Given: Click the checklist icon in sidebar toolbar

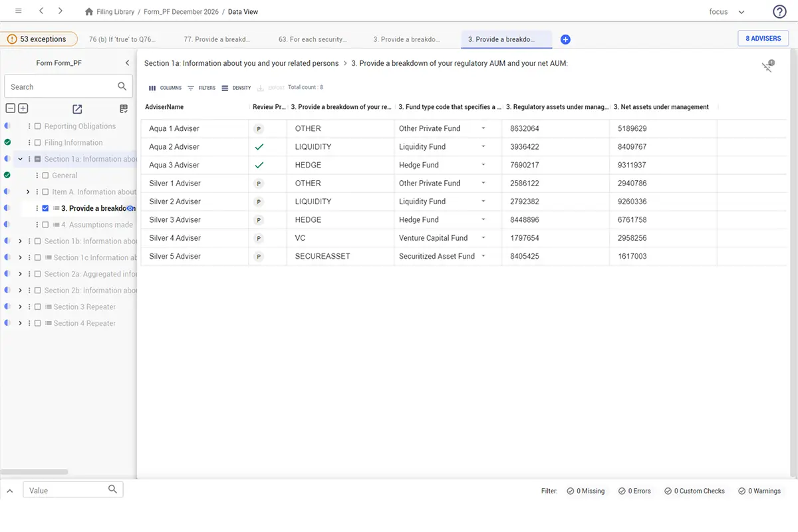Looking at the screenshot, I should click(124, 109).
